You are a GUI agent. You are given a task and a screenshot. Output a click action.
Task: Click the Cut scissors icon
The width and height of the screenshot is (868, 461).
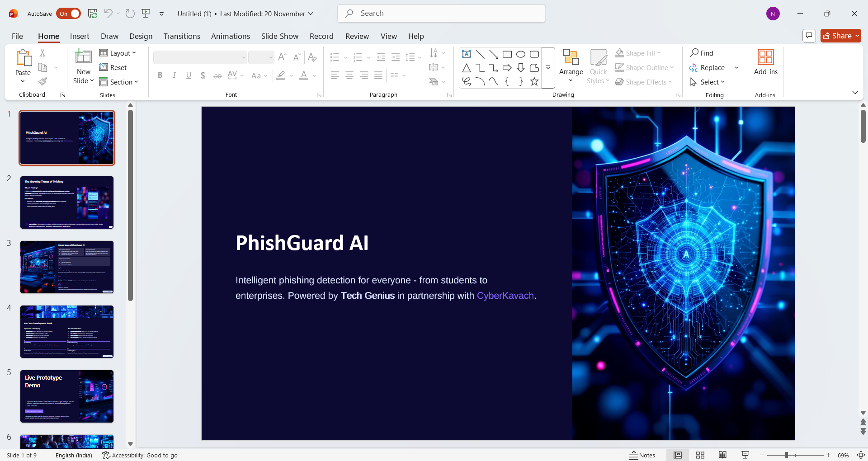pos(42,53)
